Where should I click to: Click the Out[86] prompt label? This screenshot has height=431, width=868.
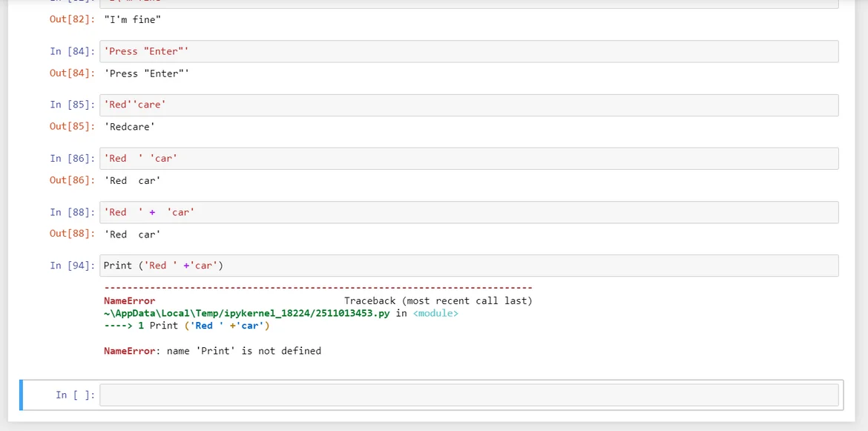[x=72, y=180]
